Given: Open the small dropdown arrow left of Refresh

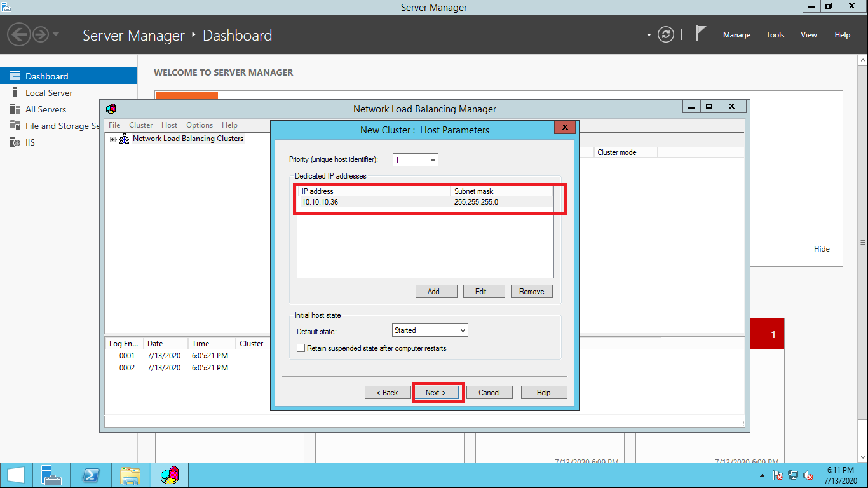Looking at the screenshot, I should click(x=649, y=35).
